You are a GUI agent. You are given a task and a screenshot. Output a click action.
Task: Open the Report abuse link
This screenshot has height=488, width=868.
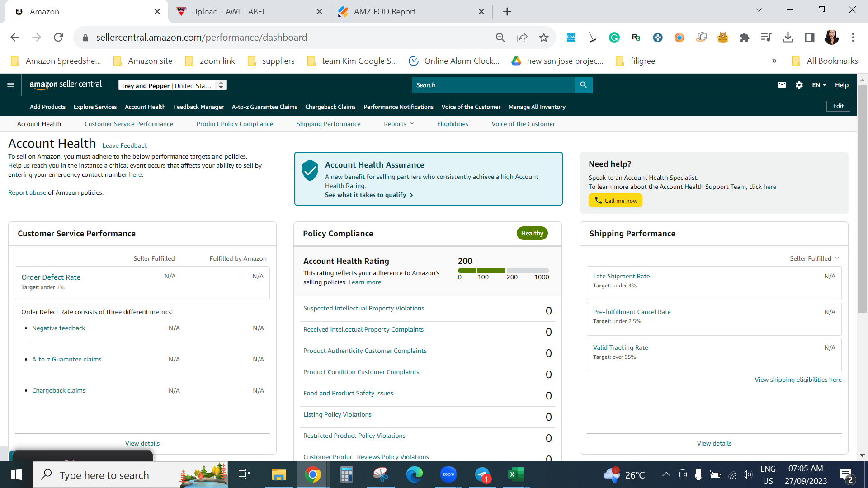(x=27, y=192)
